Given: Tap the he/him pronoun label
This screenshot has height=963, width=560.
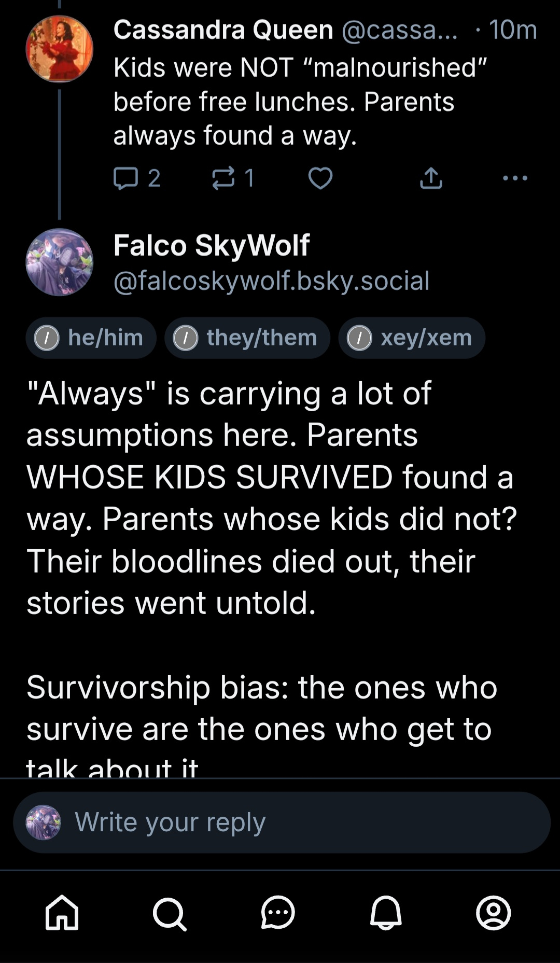Looking at the screenshot, I should 91,338.
